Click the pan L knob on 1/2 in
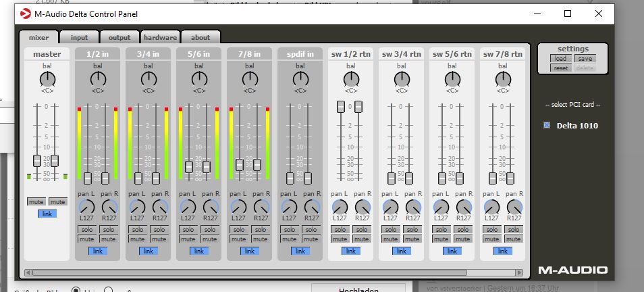 [86, 208]
